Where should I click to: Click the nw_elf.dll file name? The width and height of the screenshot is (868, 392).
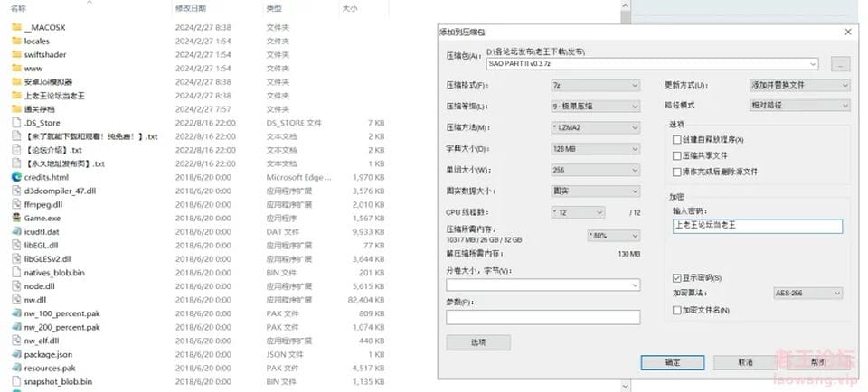click(42, 341)
